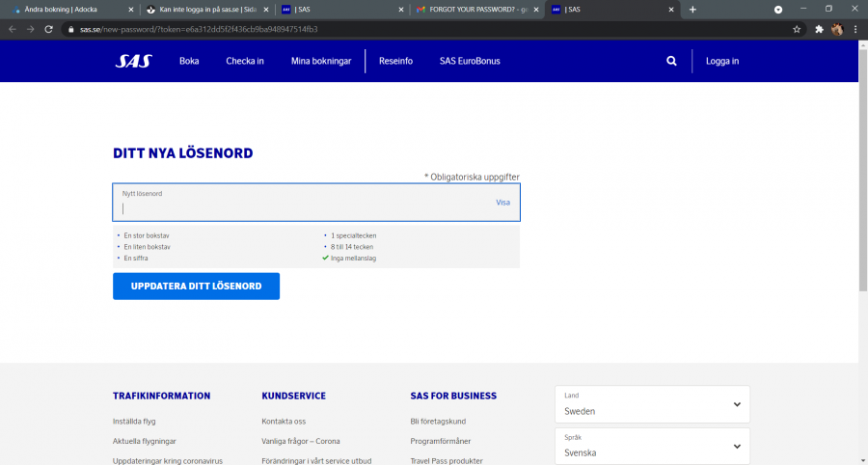
Task: Open Kontakta oss footer link
Action: click(284, 421)
